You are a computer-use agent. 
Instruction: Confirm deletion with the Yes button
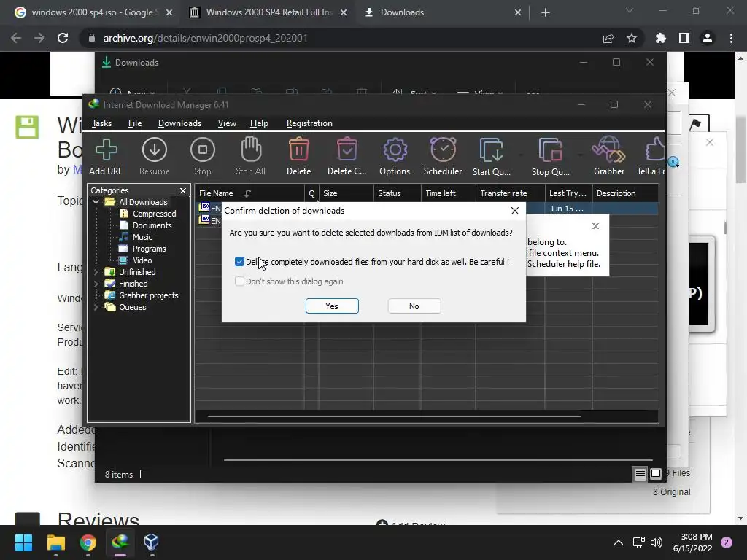pyautogui.click(x=332, y=306)
